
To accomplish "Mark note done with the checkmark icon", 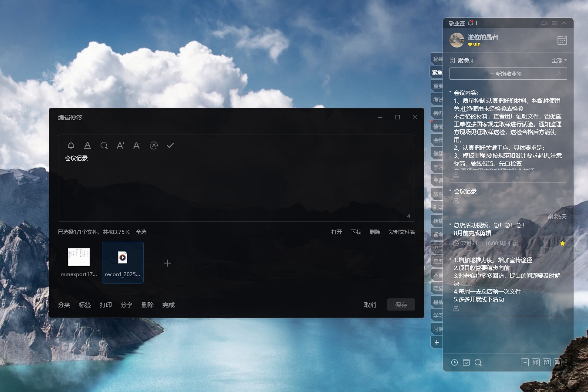I will click(x=170, y=145).
